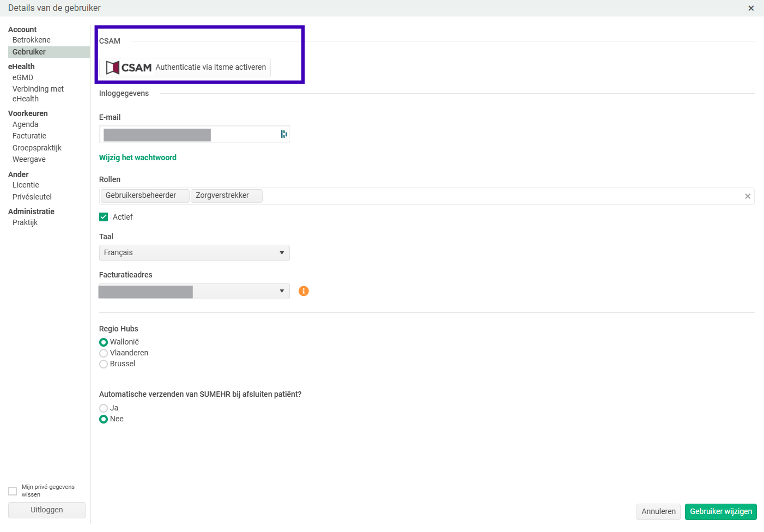Open the Taal language dropdown

click(x=194, y=253)
